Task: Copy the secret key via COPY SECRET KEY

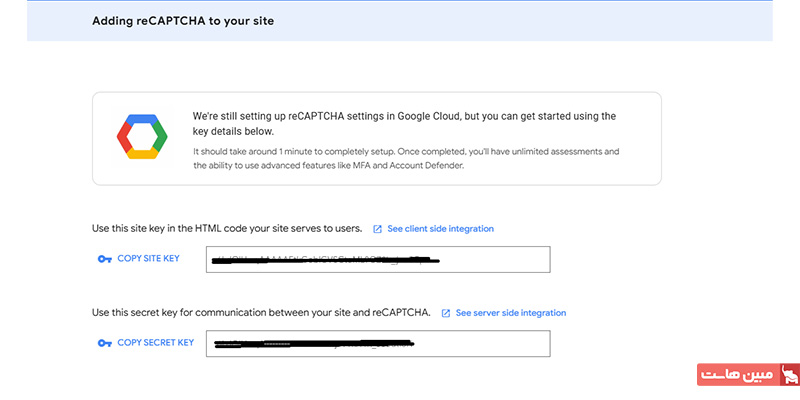Action: pos(156,343)
